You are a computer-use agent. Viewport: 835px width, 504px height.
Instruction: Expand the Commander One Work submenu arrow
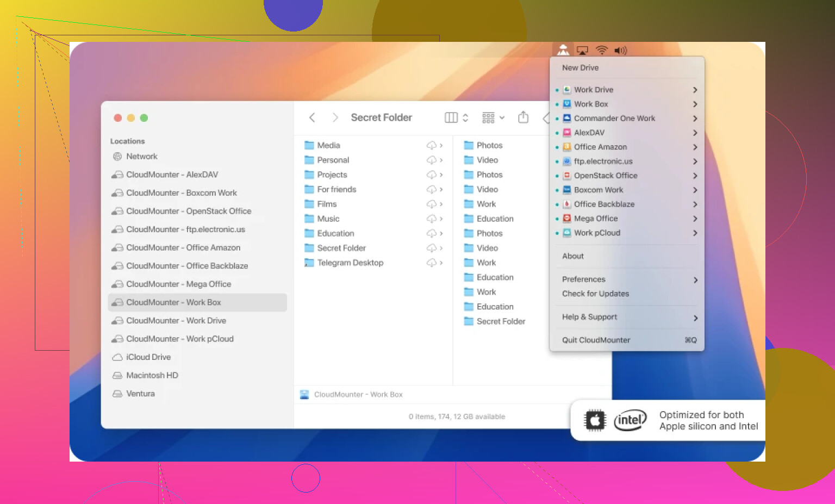pos(695,119)
